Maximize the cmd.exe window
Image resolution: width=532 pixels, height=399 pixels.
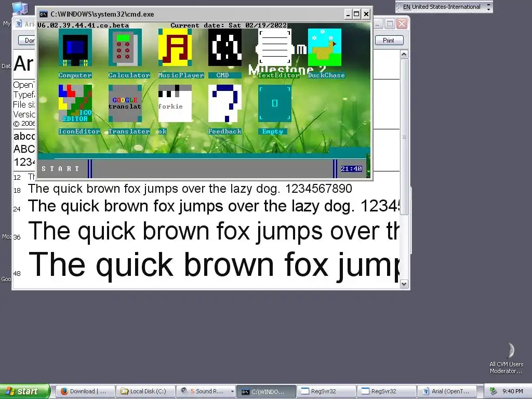pos(356,14)
